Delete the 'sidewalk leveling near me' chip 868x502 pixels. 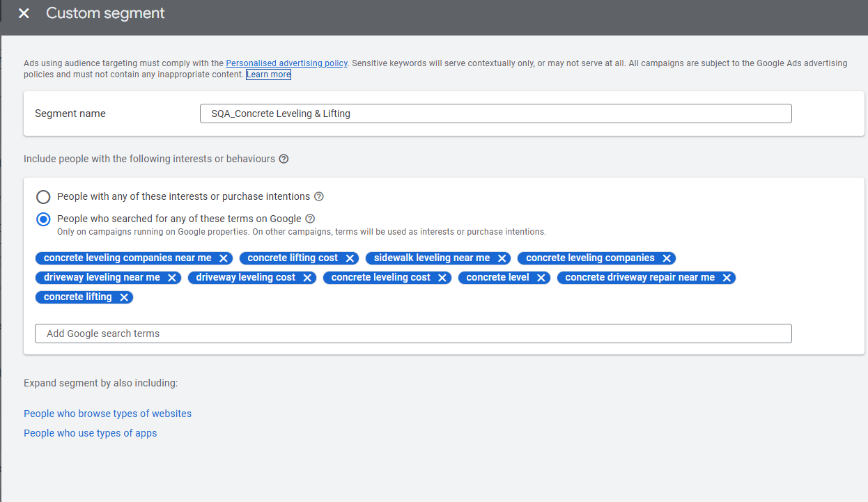[502, 258]
